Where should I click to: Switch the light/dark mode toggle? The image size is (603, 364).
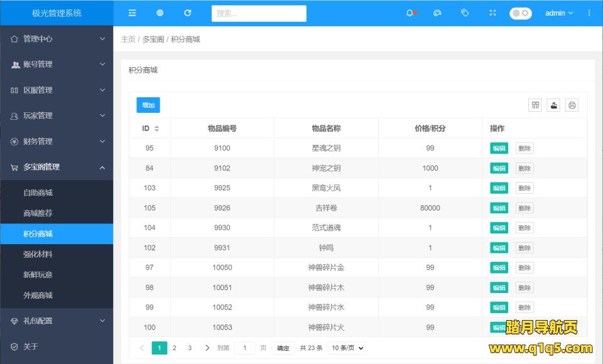520,13
